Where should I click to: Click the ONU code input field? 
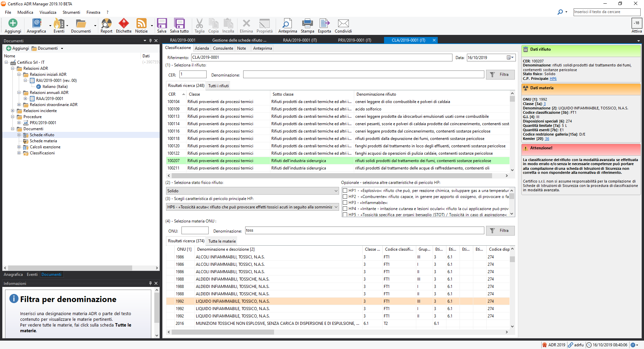coord(195,231)
